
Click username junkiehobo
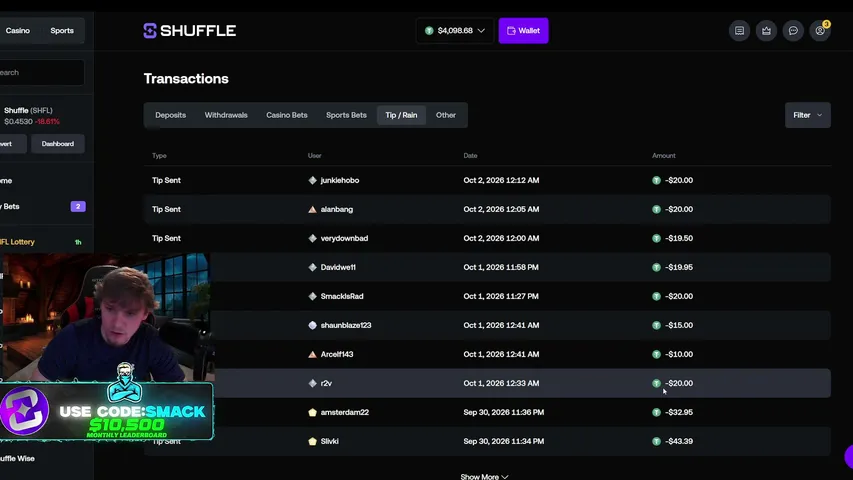(x=339, y=180)
